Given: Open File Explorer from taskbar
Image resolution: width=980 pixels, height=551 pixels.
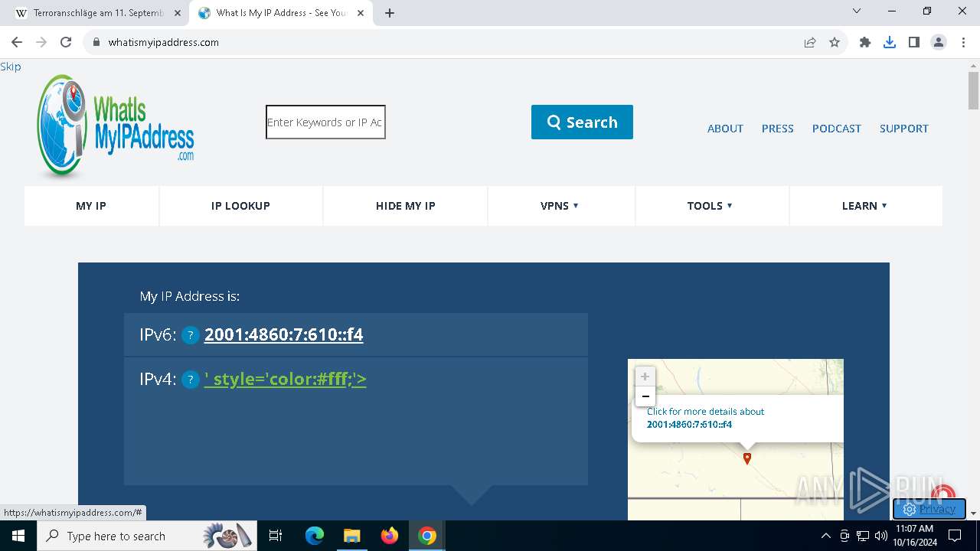Looking at the screenshot, I should tap(351, 536).
